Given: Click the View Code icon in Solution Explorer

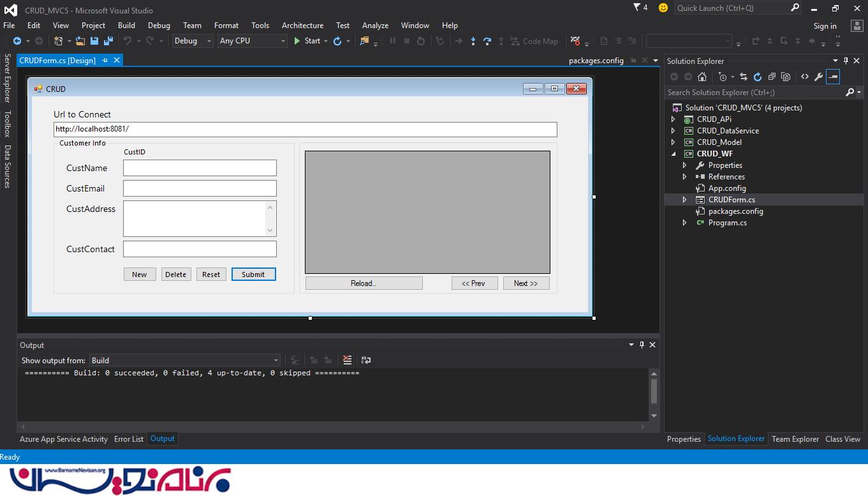Looking at the screenshot, I should 805,77.
